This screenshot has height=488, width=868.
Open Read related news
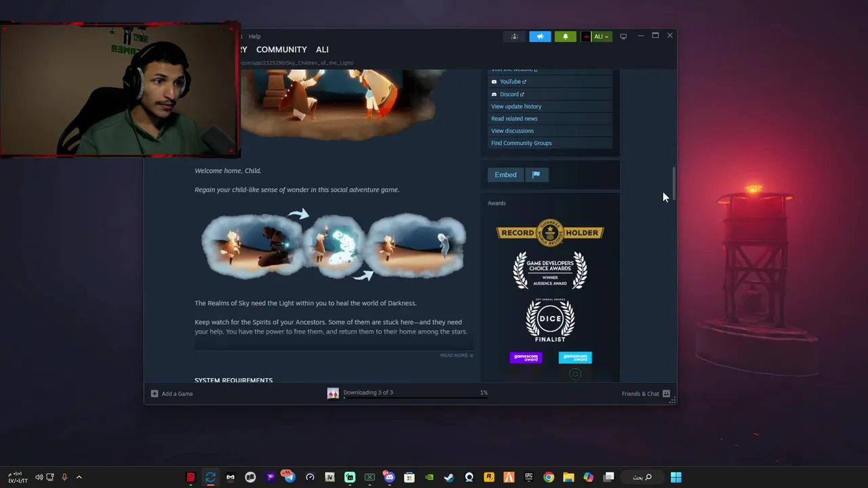tap(514, 119)
